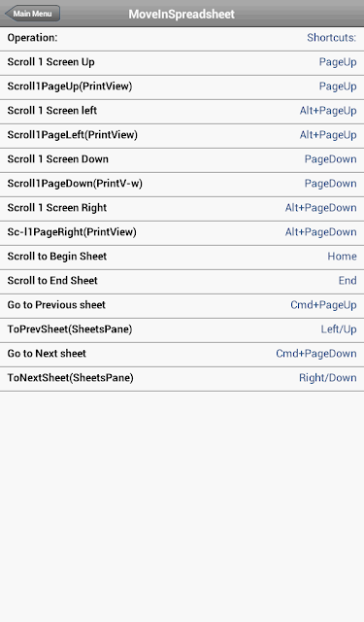
Task: Select ToNextSheet(SheetsPane) entry
Action: tap(182, 379)
